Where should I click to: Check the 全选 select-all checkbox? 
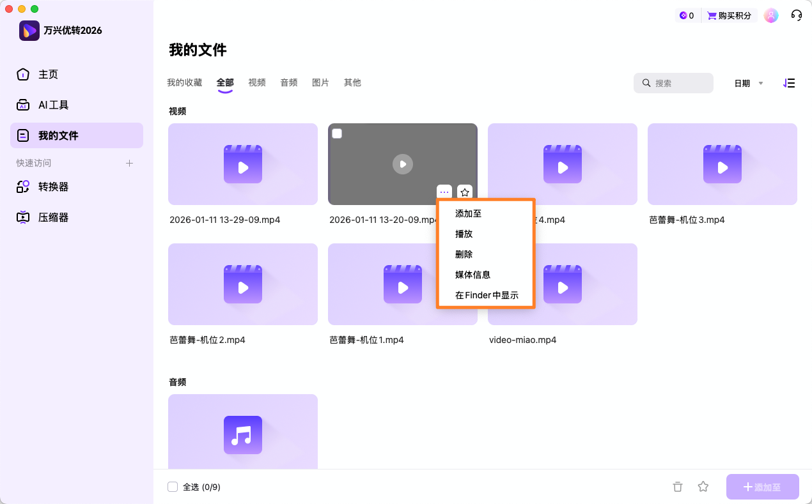pos(173,486)
